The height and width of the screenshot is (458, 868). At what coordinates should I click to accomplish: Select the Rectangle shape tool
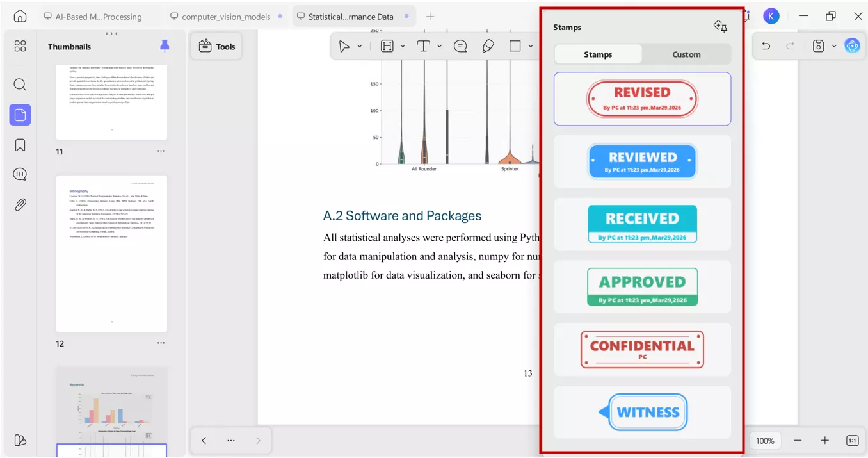coord(515,46)
